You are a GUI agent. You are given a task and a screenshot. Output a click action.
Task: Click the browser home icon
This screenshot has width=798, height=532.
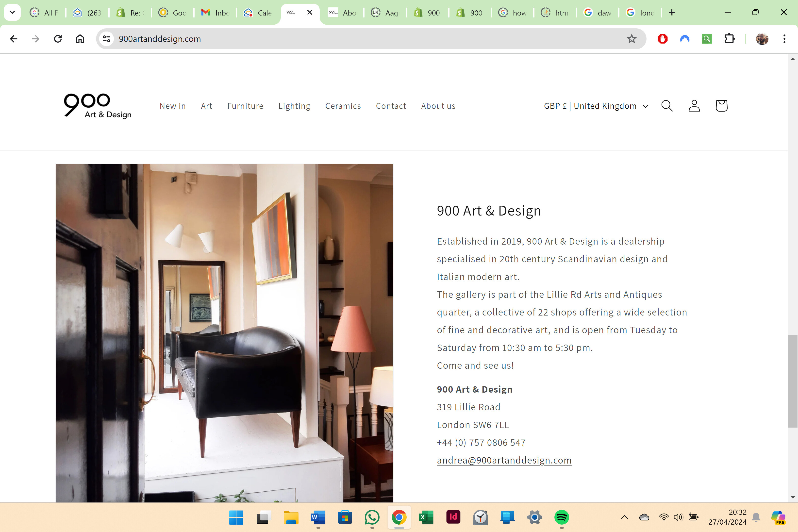(x=80, y=39)
